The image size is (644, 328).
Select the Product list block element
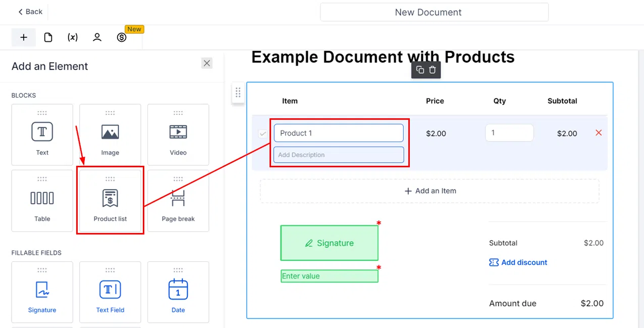coord(110,201)
